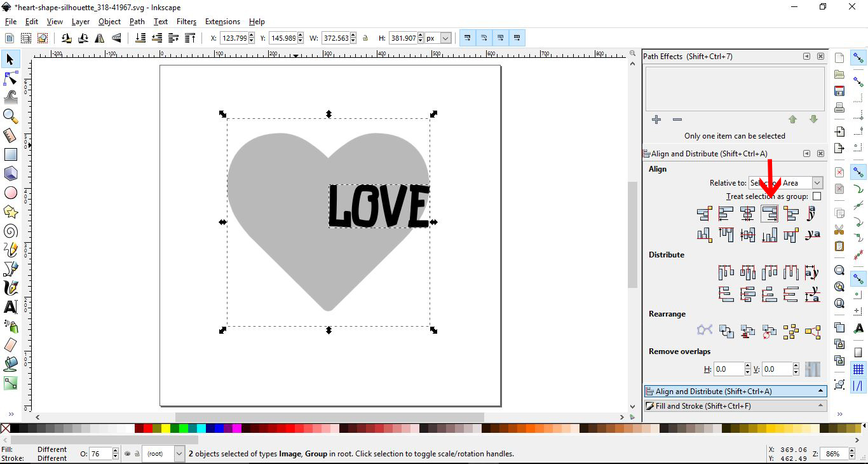Select the Bezier pen tool

point(10,269)
